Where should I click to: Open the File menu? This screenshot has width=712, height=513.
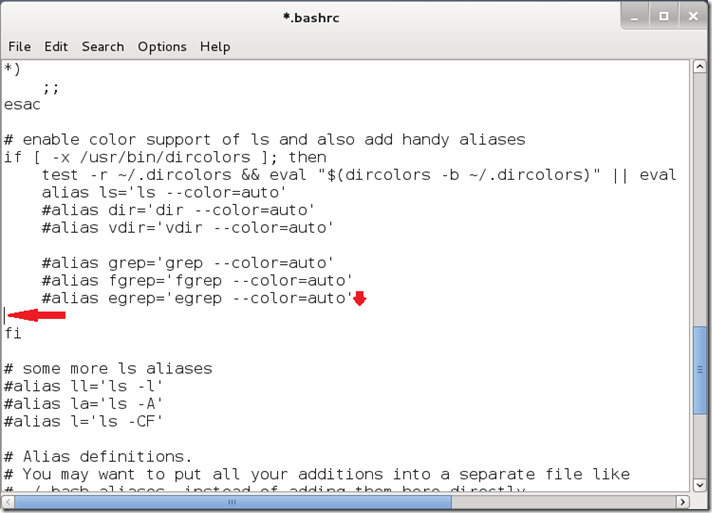pyautogui.click(x=19, y=46)
